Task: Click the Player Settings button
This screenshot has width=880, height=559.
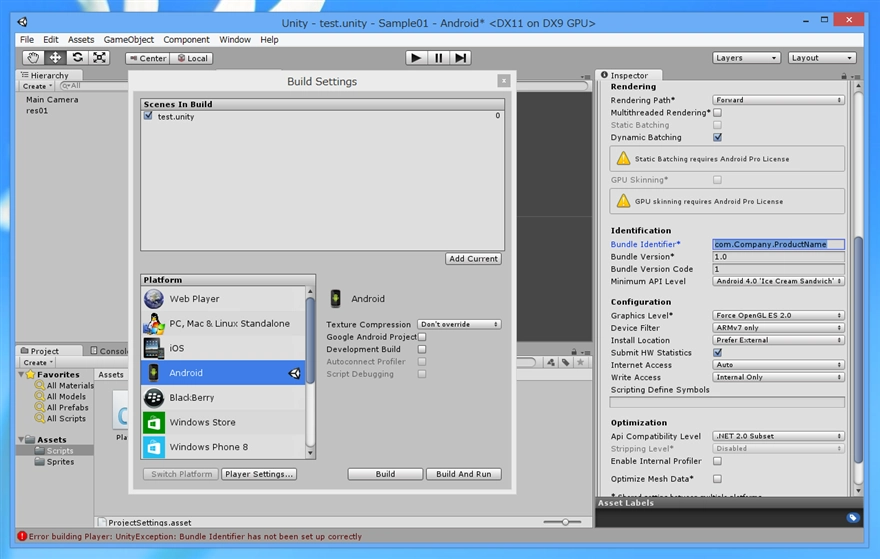Action: pos(259,474)
